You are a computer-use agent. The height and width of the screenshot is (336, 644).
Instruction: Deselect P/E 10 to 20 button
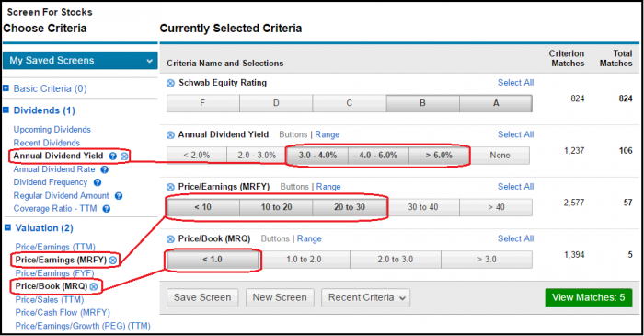276,207
